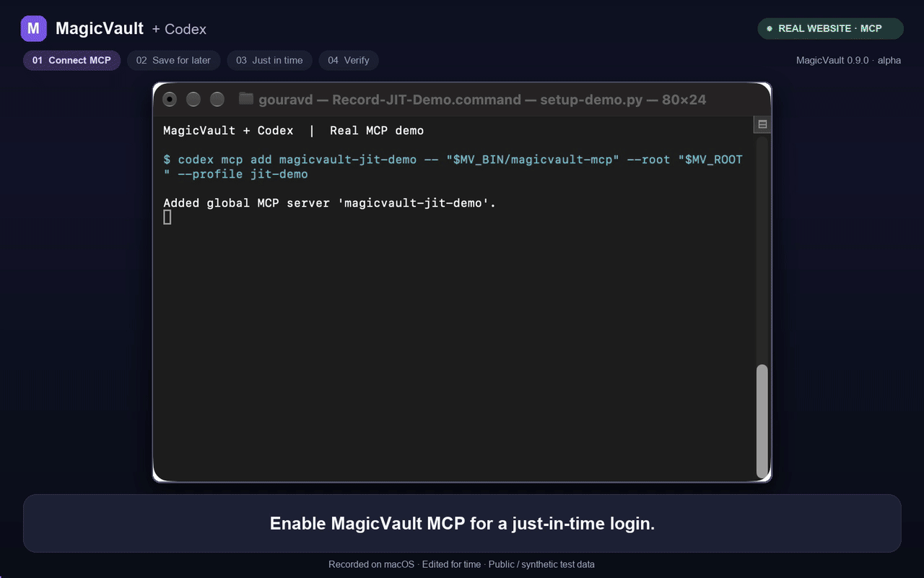Viewport: 924px width, 578px height.
Task: Go to the 02 Save for later step
Action: click(x=173, y=60)
